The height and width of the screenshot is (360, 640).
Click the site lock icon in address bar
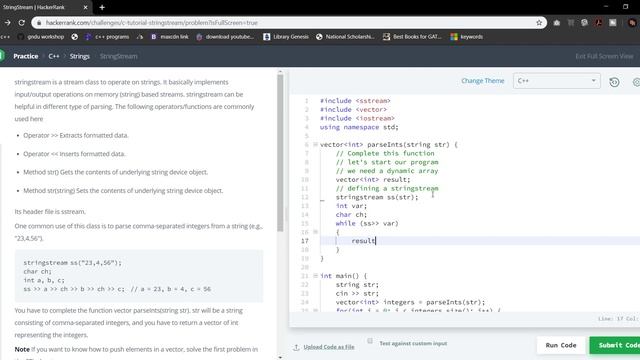(x=39, y=23)
